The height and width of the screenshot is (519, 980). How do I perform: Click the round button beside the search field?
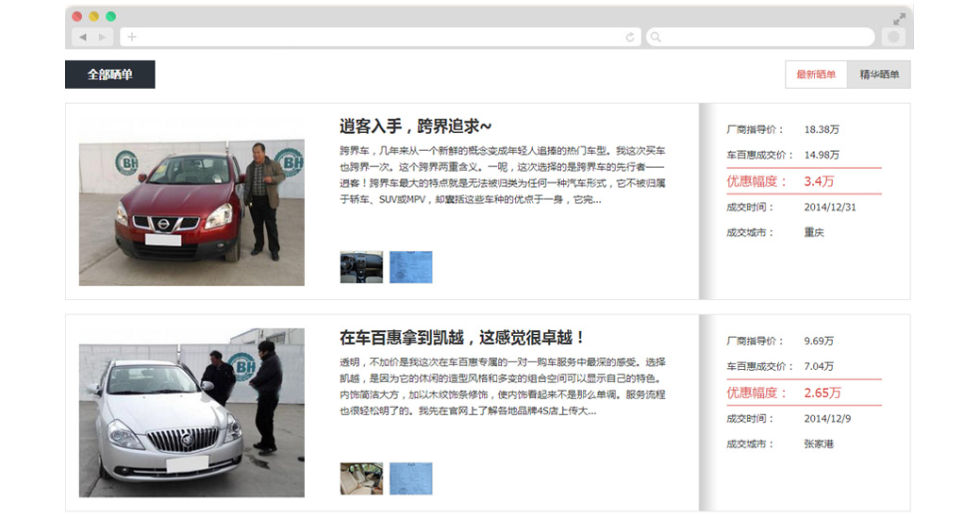pos(894,37)
